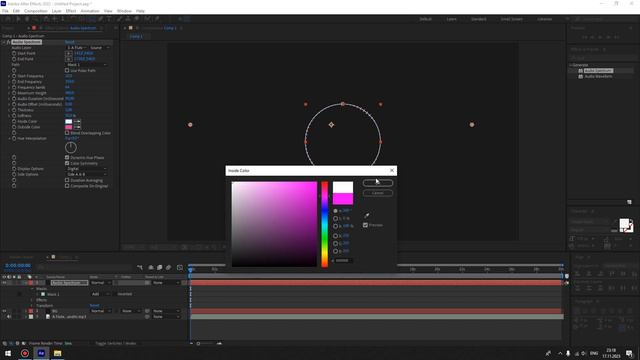
Task: Open the notification center icon
Action: click(629, 353)
